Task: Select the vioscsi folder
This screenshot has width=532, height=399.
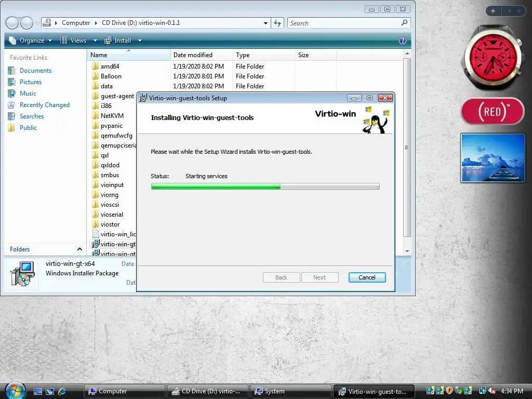Action: coord(105,205)
